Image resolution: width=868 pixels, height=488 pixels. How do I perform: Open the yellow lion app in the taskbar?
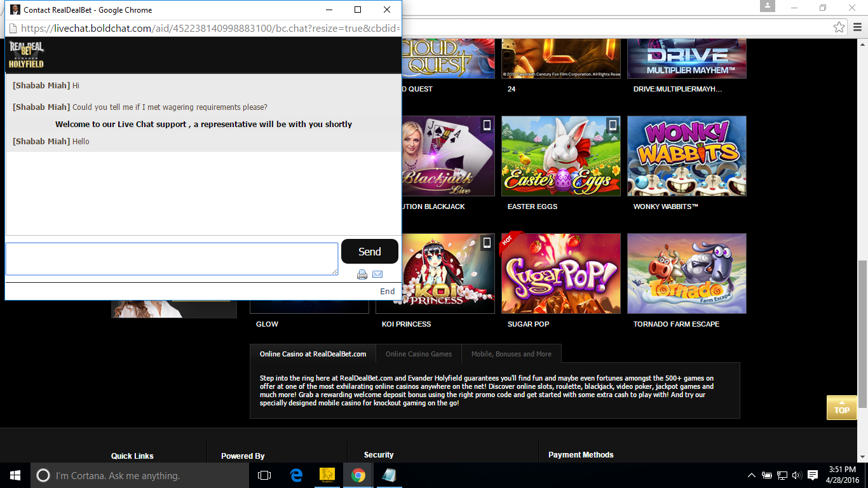pos(327,475)
